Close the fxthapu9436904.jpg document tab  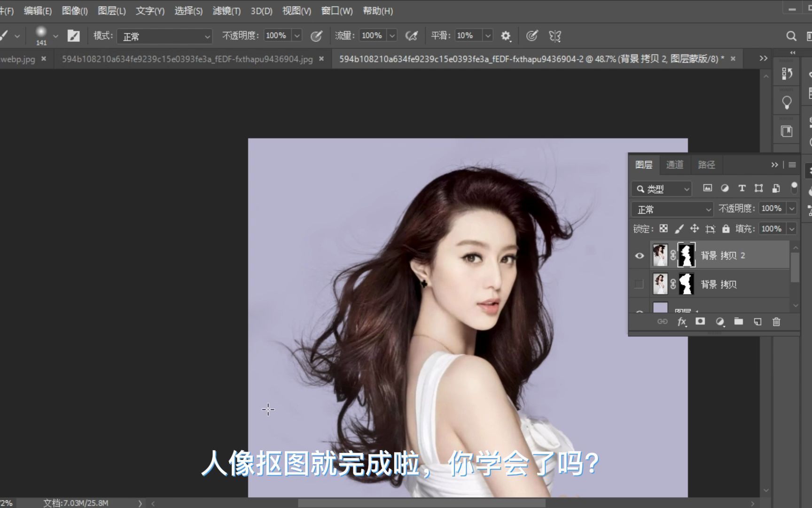pyautogui.click(x=321, y=59)
